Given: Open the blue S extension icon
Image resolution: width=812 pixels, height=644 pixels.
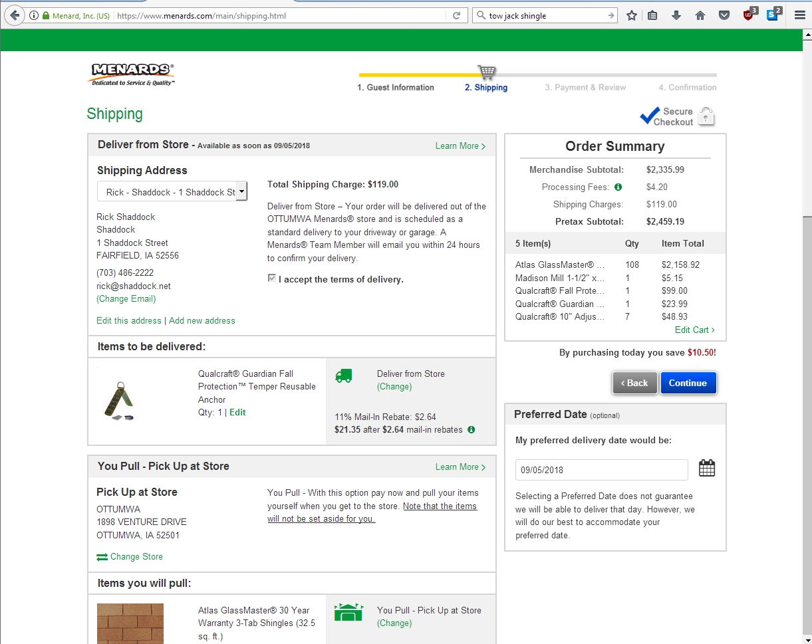Looking at the screenshot, I should coord(773,14).
